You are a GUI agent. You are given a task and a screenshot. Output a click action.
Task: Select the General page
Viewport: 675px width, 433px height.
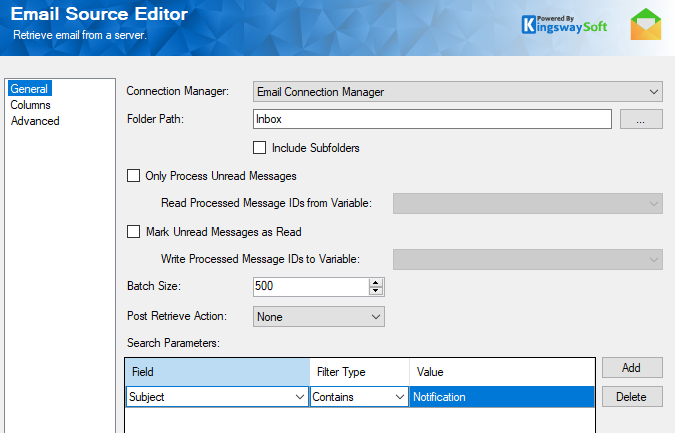point(29,89)
